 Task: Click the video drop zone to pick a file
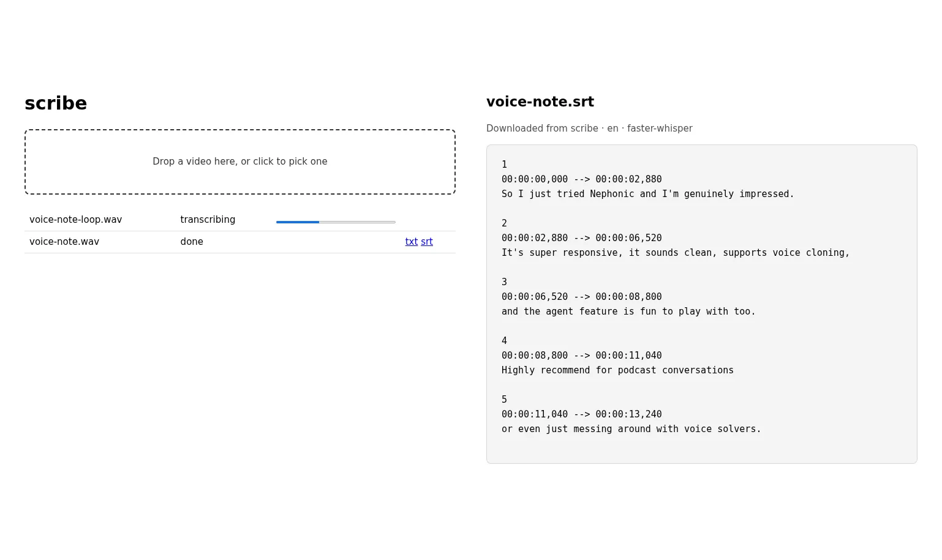(x=240, y=162)
